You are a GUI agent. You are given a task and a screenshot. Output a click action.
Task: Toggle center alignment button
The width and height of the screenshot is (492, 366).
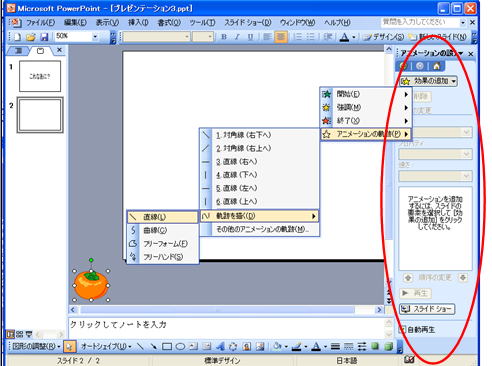[x=281, y=37]
